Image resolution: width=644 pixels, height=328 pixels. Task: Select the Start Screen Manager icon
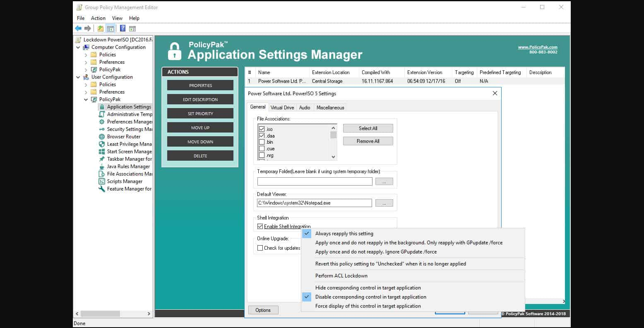click(x=102, y=152)
